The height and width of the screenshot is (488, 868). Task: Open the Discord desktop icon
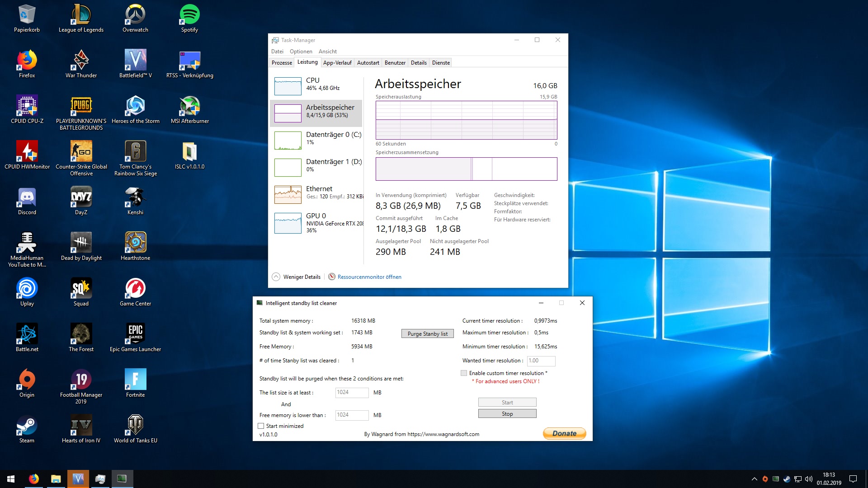(x=27, y=198)
